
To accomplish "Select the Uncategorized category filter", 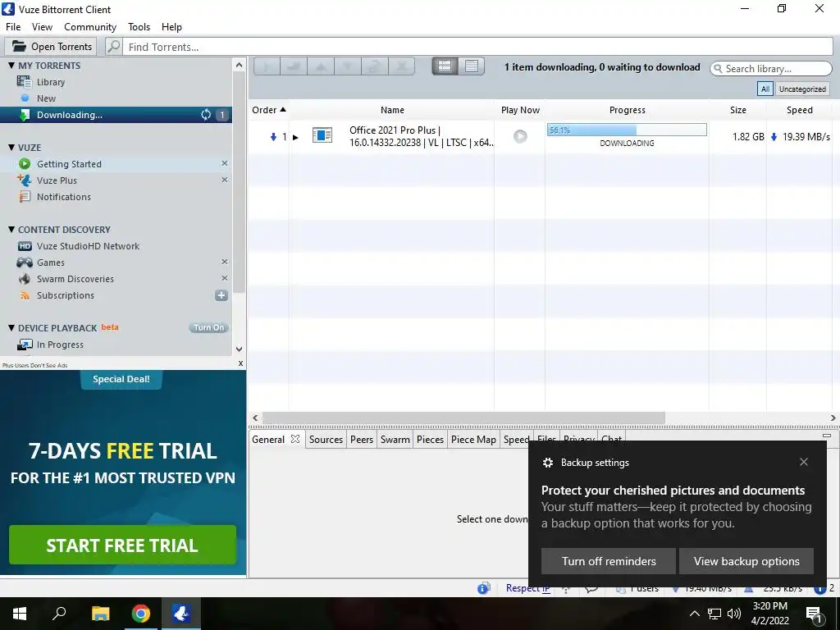I will [802, 89].
